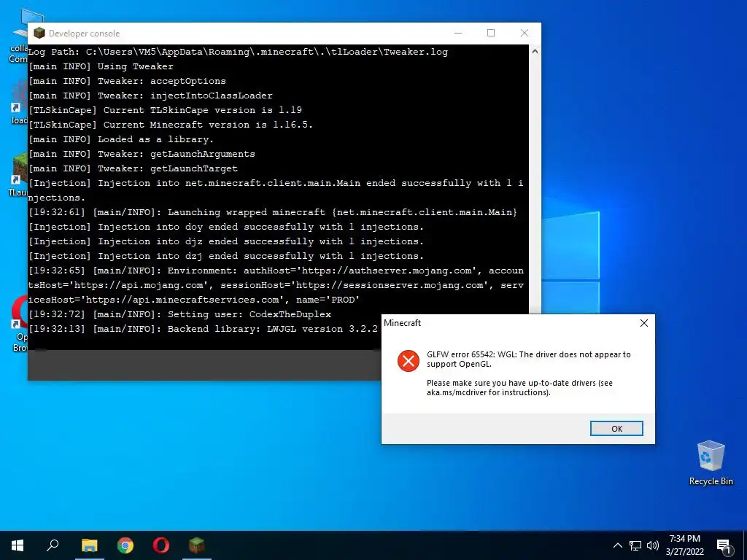The height and width of the screenshot is (560, 747).
Task: Click the 'Launching wrapped minecraft' log line
Action: click(x=273, y=212)
